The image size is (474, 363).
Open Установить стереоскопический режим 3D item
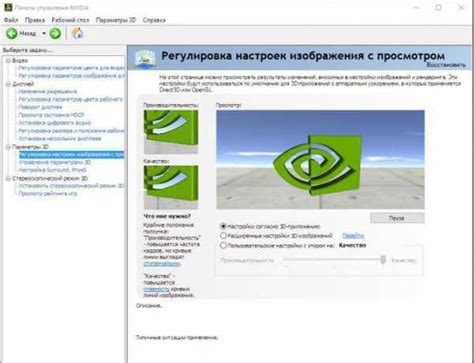71,186
